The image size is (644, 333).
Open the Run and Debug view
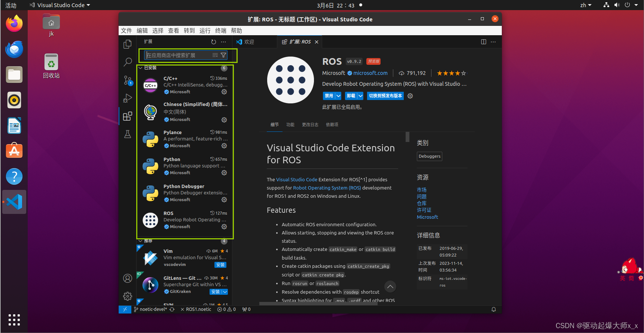(128, 98)
